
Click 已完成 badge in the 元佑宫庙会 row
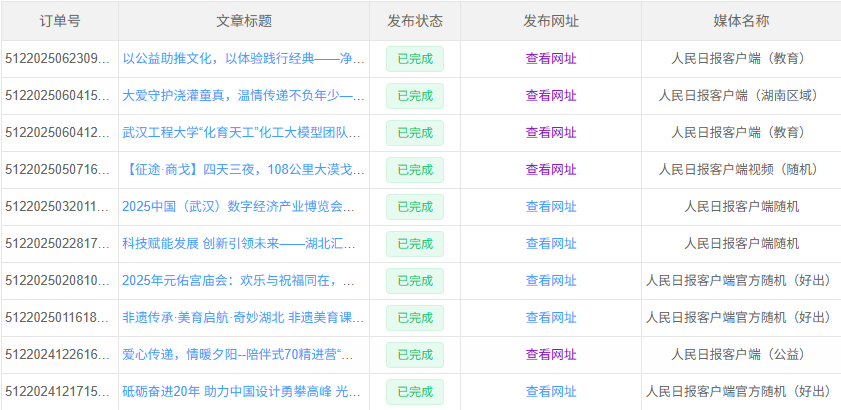[415, 281]
